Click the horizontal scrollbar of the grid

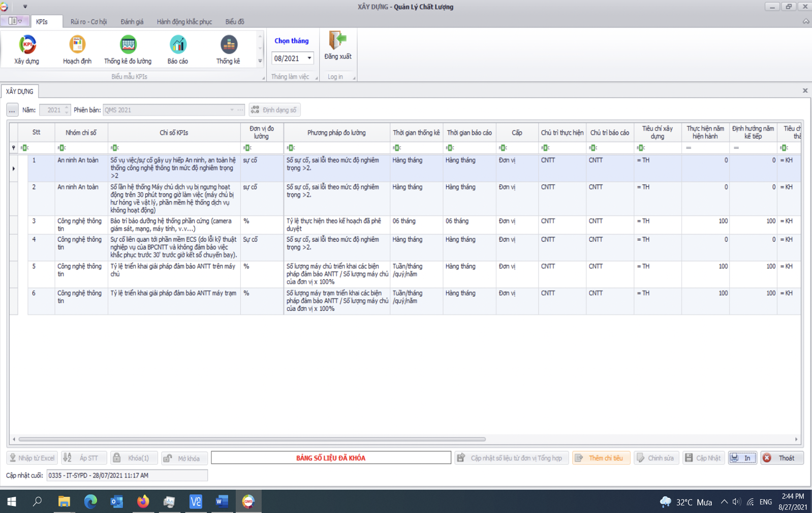(x=252, y=439)
